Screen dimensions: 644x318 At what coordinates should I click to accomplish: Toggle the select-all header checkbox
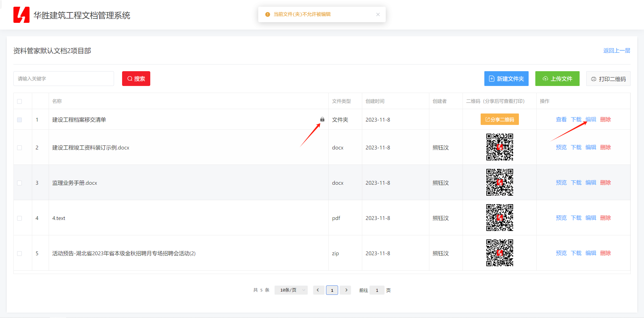[19, 101]
